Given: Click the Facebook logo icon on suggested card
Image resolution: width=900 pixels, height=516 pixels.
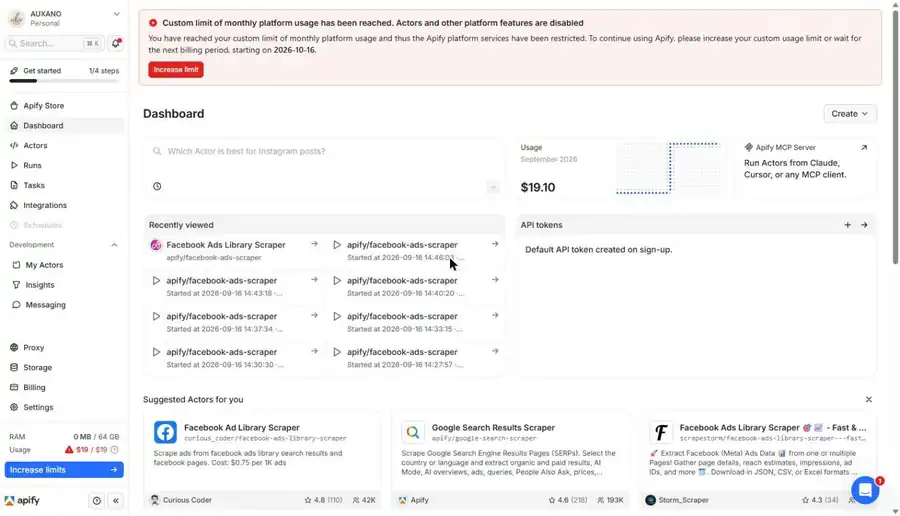Looking at the screenshot, I should pos(165,432).
